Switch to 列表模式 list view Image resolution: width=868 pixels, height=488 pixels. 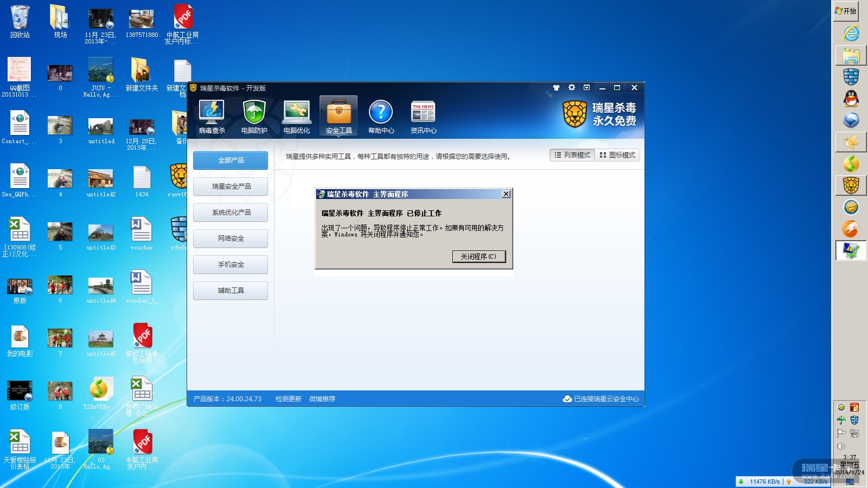[572, 155]
